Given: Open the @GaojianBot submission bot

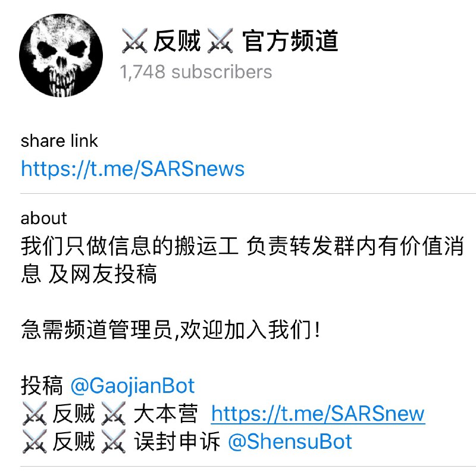Looking at the screenshot, I should (132, 386).
